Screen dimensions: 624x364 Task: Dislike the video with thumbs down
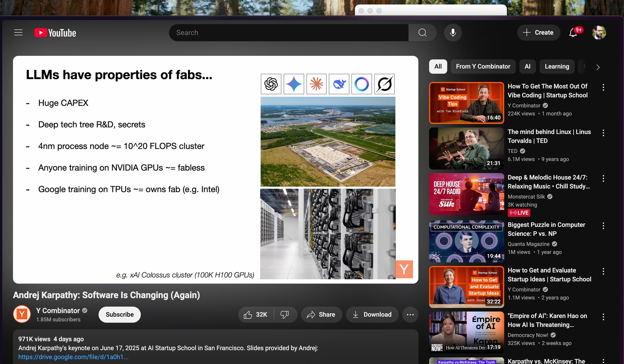point(285,314)
